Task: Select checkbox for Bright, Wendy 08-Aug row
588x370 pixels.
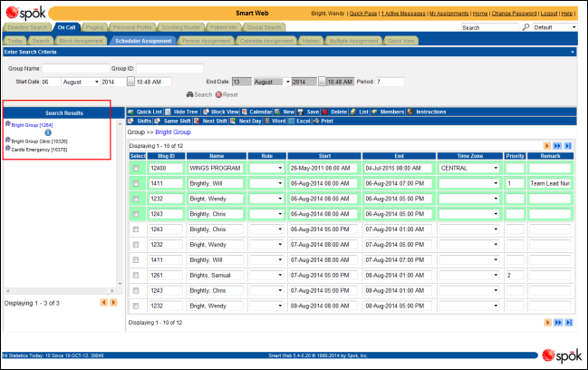Action: tap(136, 306)
